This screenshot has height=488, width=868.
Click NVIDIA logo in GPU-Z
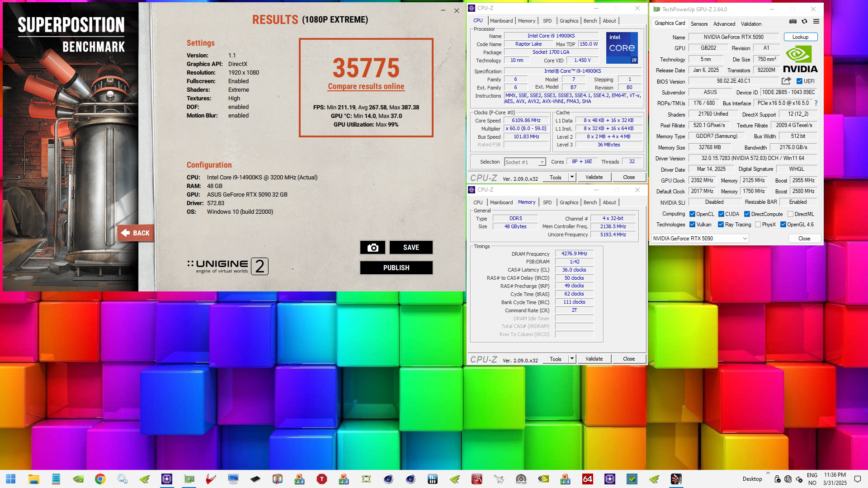coord(800,59)
